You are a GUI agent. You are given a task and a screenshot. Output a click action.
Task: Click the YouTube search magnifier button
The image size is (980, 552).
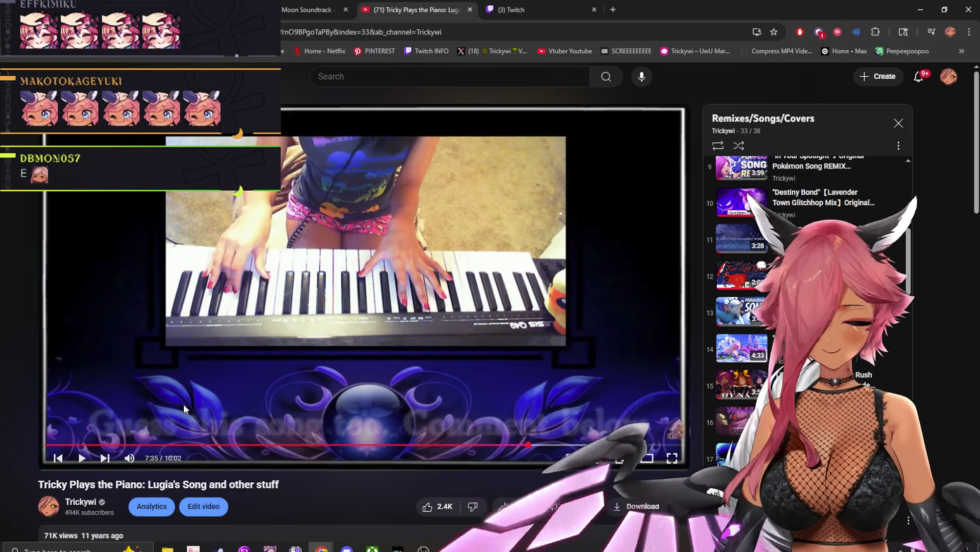pos(606,77)
